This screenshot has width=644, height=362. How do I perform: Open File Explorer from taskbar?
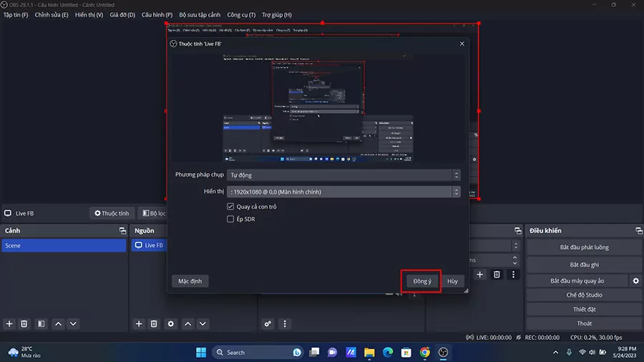click(x=369, y=352)
